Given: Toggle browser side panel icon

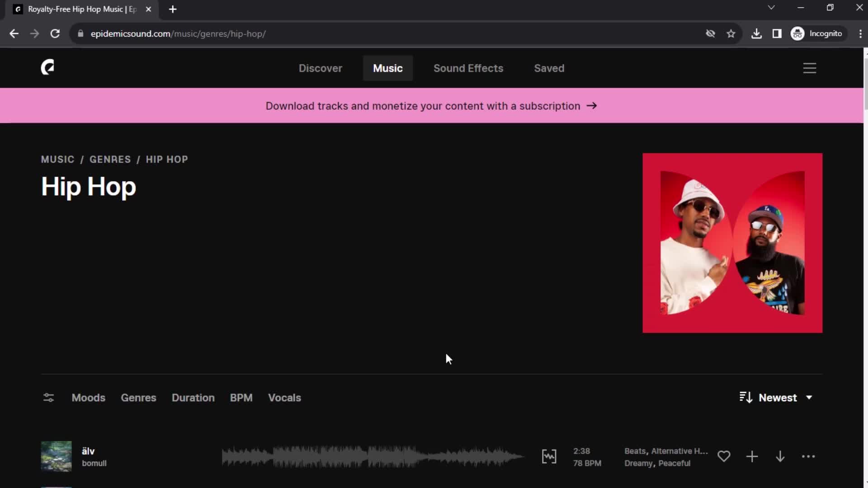Looking at the screenshot, I should pos(777,33).
